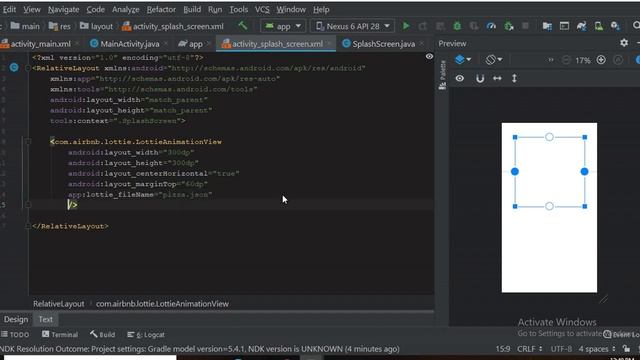Open the VCS menu
The width and height of the screenshot is (640, 360).
pyautogui.click(x=262, y=9)
